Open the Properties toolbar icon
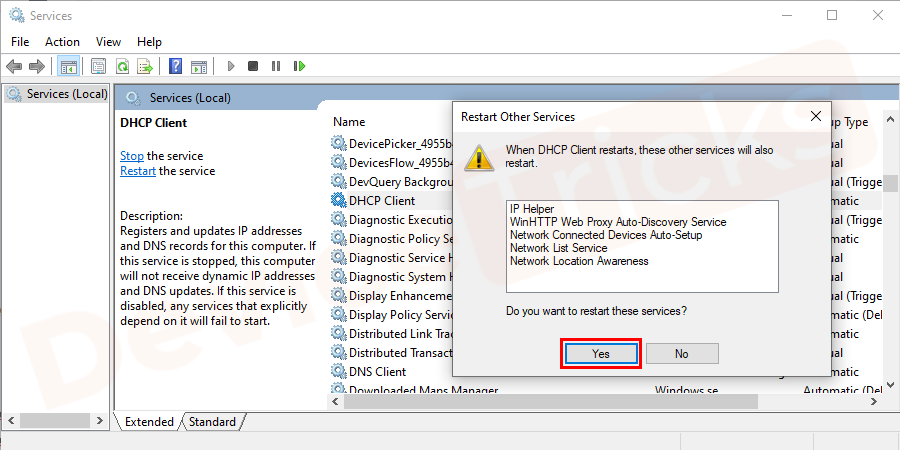The height and width of the screenshot is (450, 900). 99,67
